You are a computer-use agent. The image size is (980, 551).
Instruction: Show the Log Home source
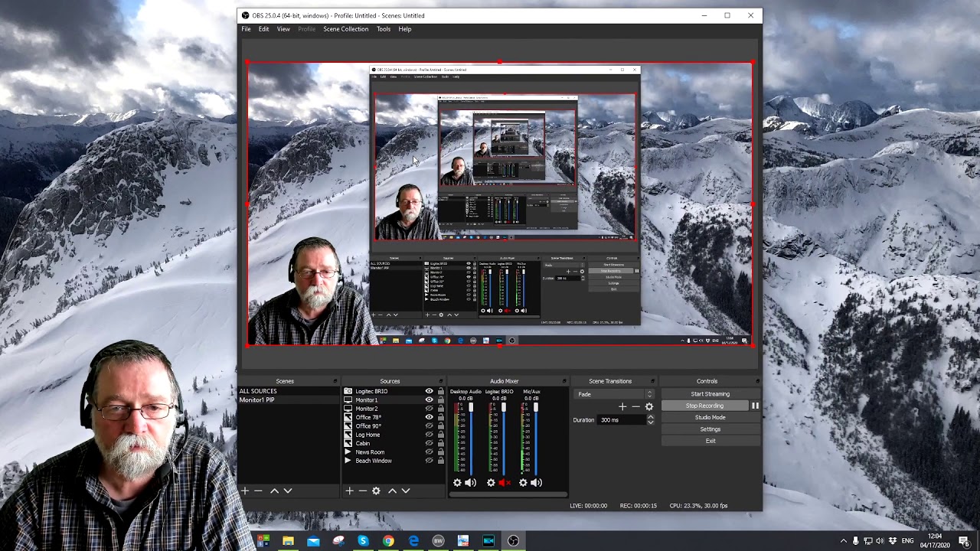click(429, 435)
